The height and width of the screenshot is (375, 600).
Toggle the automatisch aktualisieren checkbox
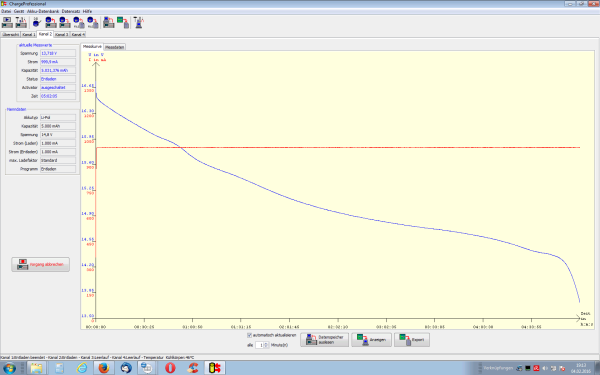[249, 335]
